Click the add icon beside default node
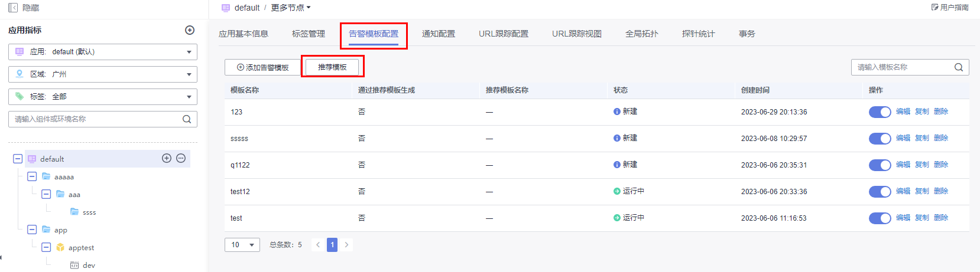The image size is (980, 272). pos(167,158)
